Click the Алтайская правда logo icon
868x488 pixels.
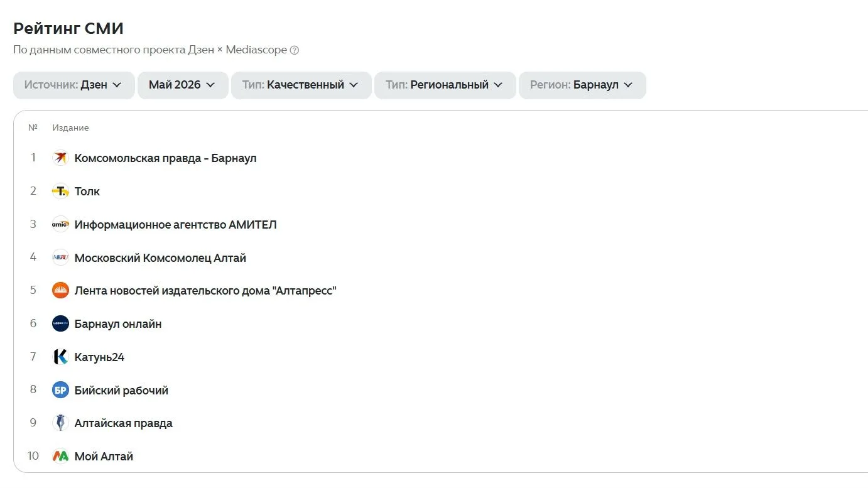[60, 423]
